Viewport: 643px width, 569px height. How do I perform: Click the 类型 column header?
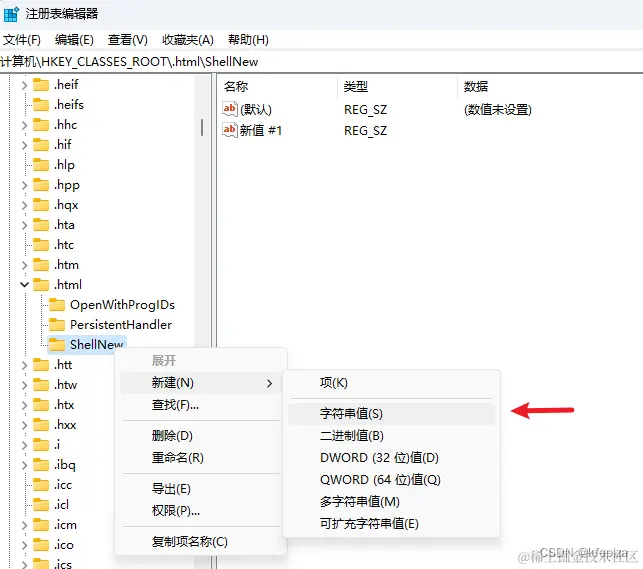356,86
